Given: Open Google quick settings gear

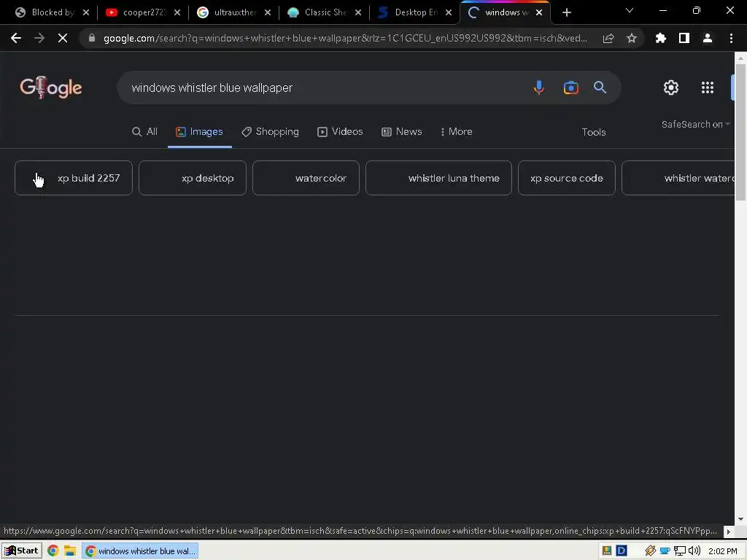Looking at the screenshot, I should [x=671, y=87].
